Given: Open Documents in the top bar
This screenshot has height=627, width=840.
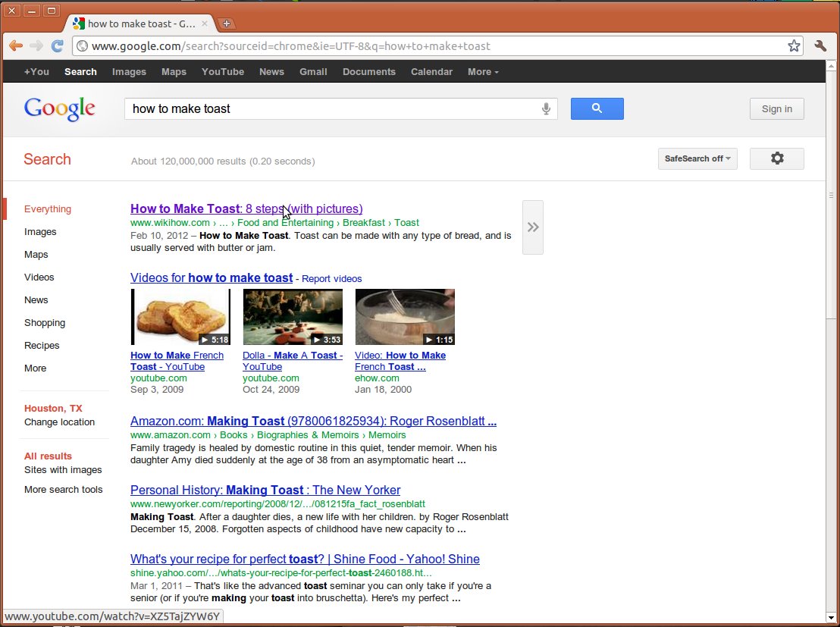Looking at the screenshot, I should [x=369, y=72].
